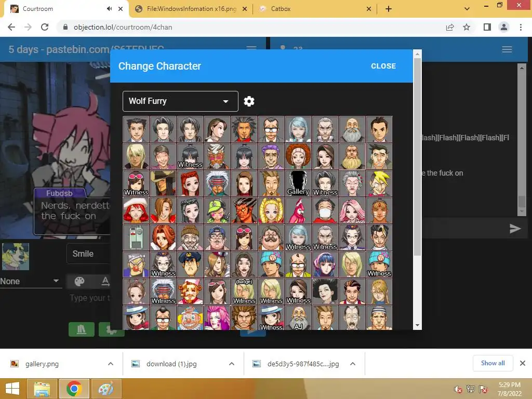
Task: Click the browser back arrow
Action: (x=11, y=27)
